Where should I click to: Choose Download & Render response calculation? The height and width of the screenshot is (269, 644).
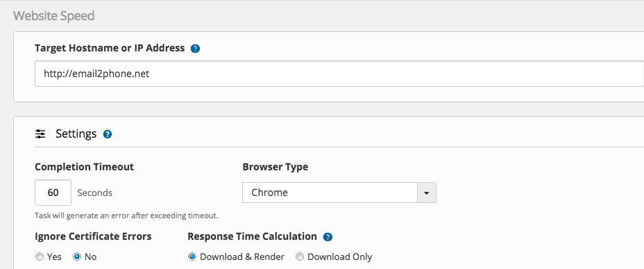click(x=192, y=256)
